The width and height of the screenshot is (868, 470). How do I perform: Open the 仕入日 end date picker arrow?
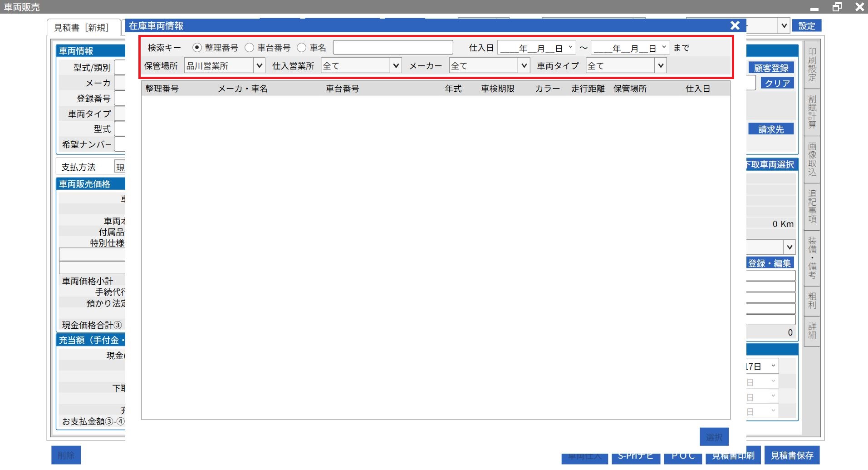664,47
